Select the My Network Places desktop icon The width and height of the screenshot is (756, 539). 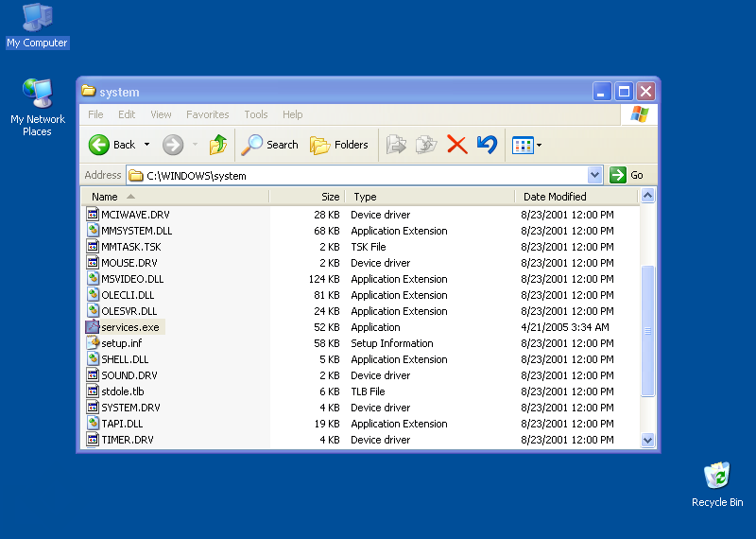(38, 95)
